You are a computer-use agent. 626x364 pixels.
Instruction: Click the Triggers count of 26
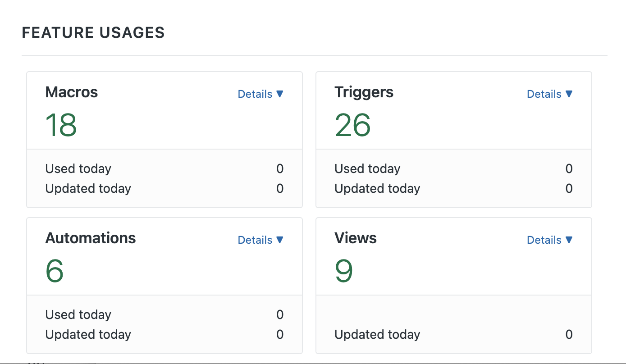pyautogui.click(x=352, y=125)
